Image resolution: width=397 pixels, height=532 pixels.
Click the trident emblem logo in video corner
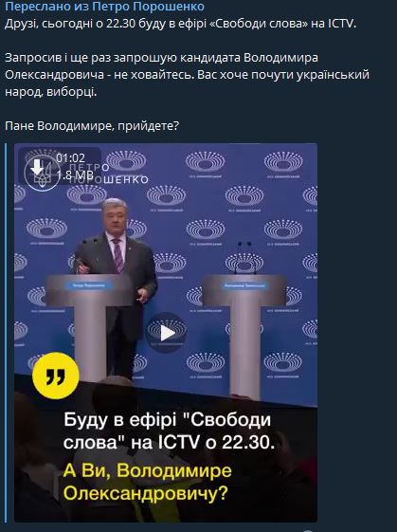43,174
